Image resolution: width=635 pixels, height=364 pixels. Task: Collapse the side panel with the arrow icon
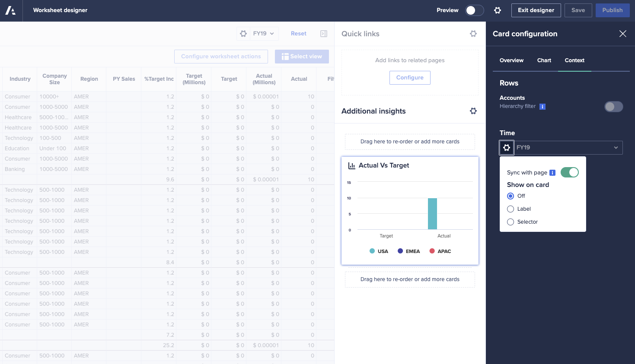pos(324,34)
